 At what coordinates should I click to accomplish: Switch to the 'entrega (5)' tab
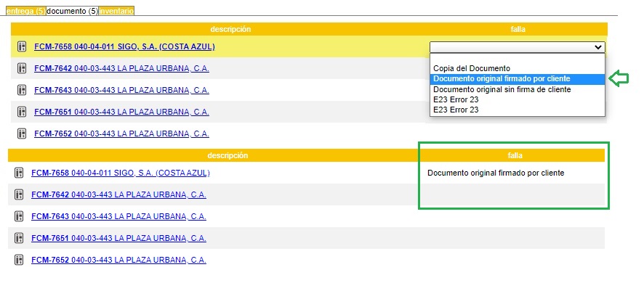tap(25, 11)
